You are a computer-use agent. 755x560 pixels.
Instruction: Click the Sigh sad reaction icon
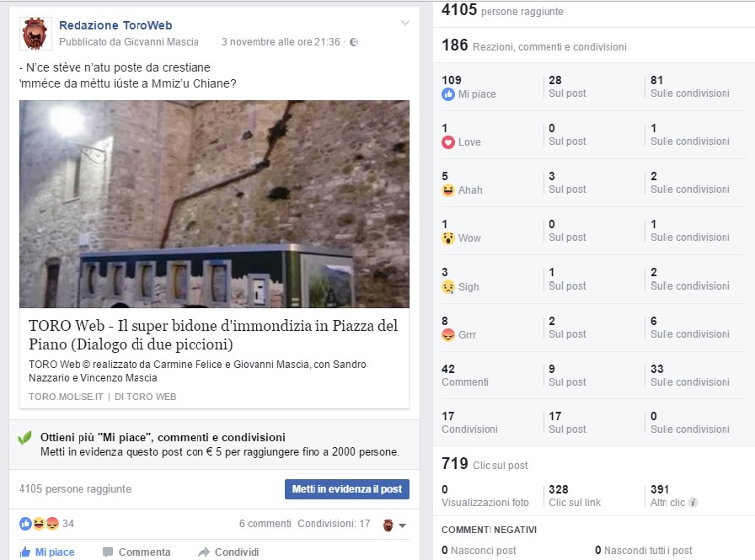click(x=447, y=287)
